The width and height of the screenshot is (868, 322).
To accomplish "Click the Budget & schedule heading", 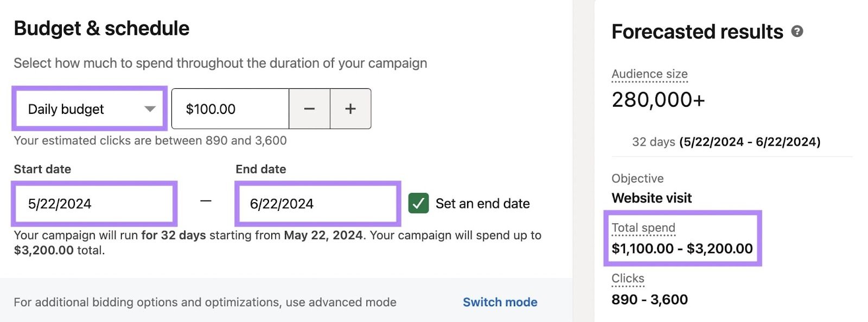I will 102,28.
